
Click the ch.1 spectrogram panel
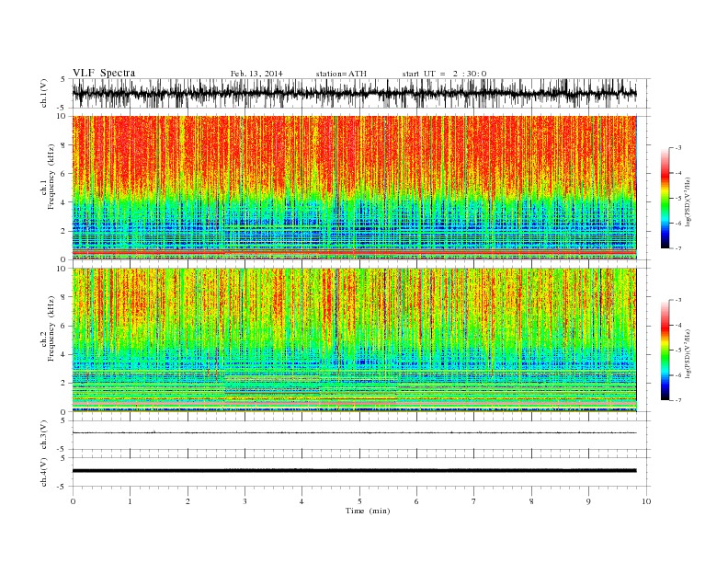354,188
